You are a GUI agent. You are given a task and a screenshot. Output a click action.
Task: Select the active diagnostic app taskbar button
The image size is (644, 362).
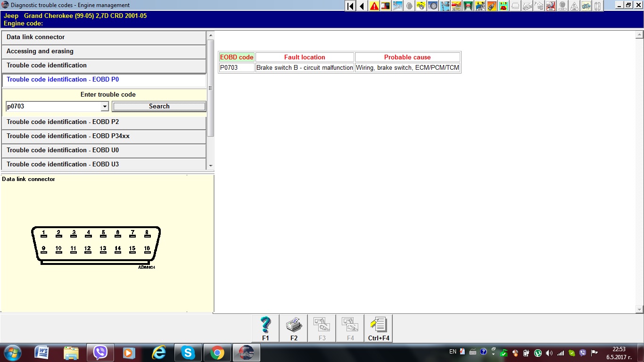(x=247, y=353)
